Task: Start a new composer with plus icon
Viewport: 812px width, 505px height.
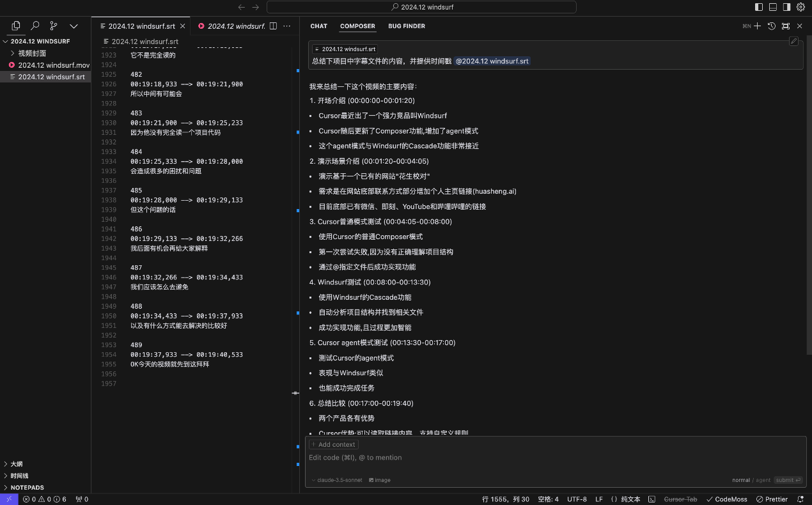Action: pyautogui.click(x=757, y=26)
